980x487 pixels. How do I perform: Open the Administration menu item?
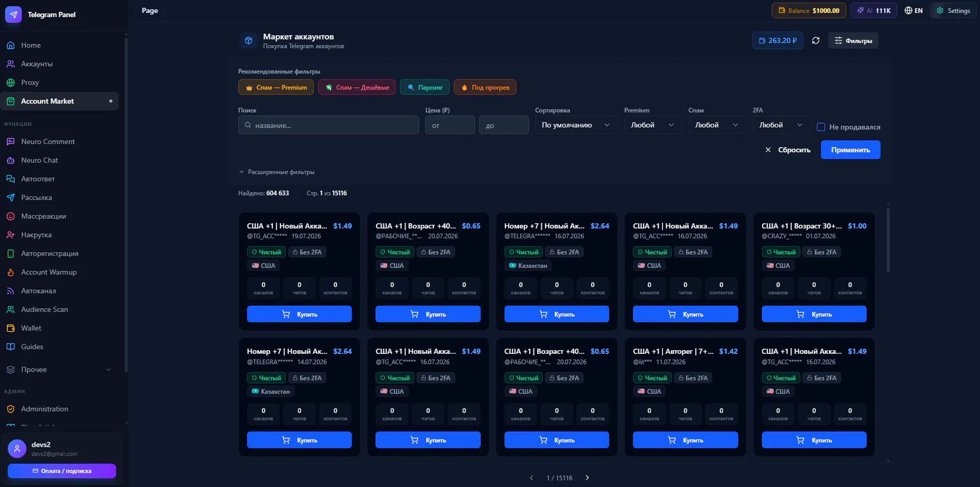coord(59,409)
